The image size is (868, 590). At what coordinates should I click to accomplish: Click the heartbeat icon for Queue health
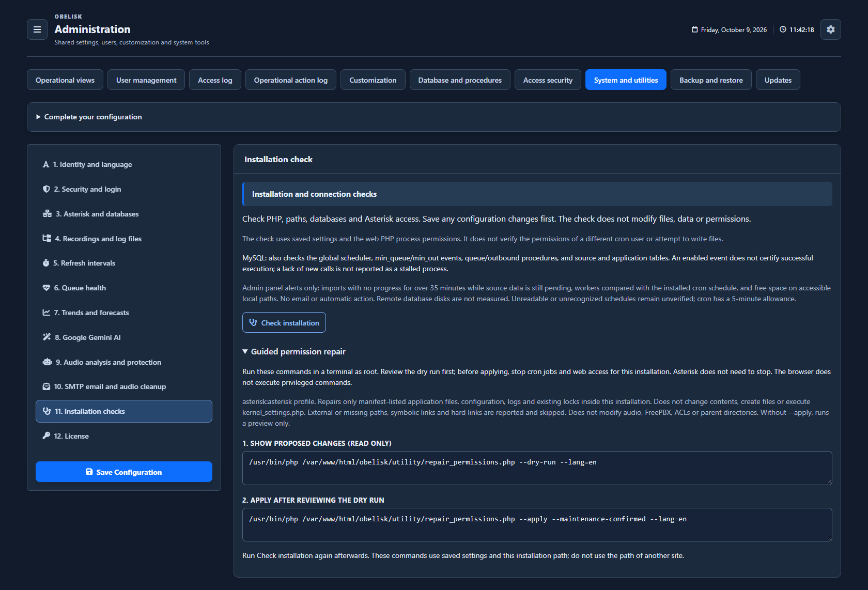(x=47, y=288)
